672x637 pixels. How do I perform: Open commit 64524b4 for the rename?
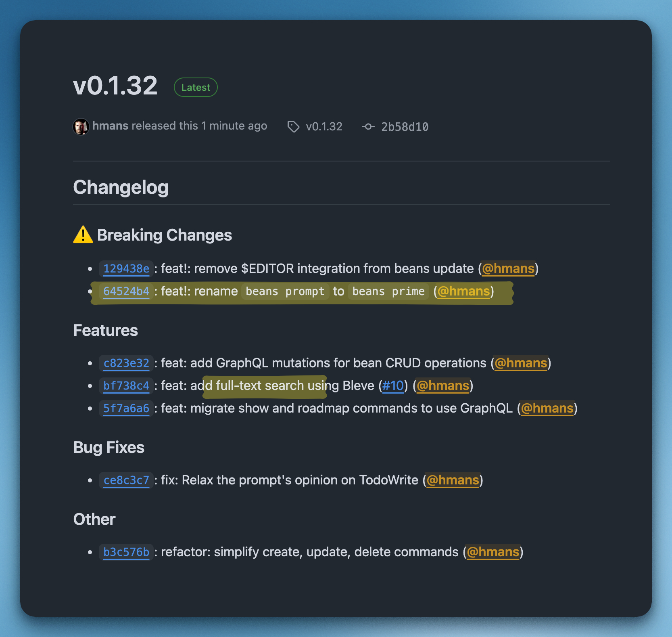(126, 291)
